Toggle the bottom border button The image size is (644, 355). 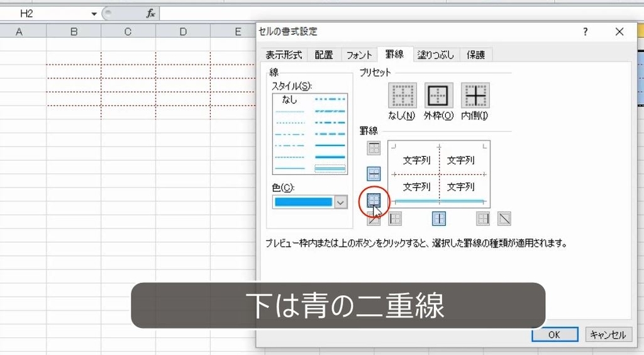[x=374, y=200]
